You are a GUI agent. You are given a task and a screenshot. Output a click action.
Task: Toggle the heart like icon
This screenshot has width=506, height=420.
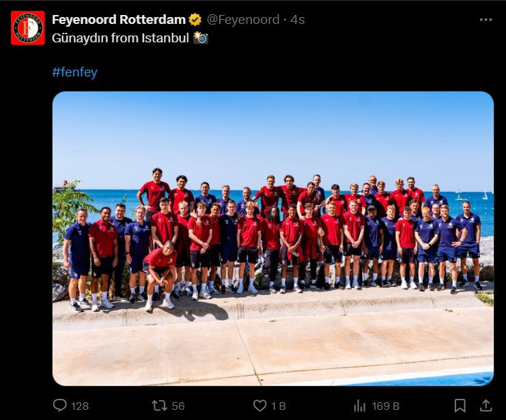tap(259, 406)
